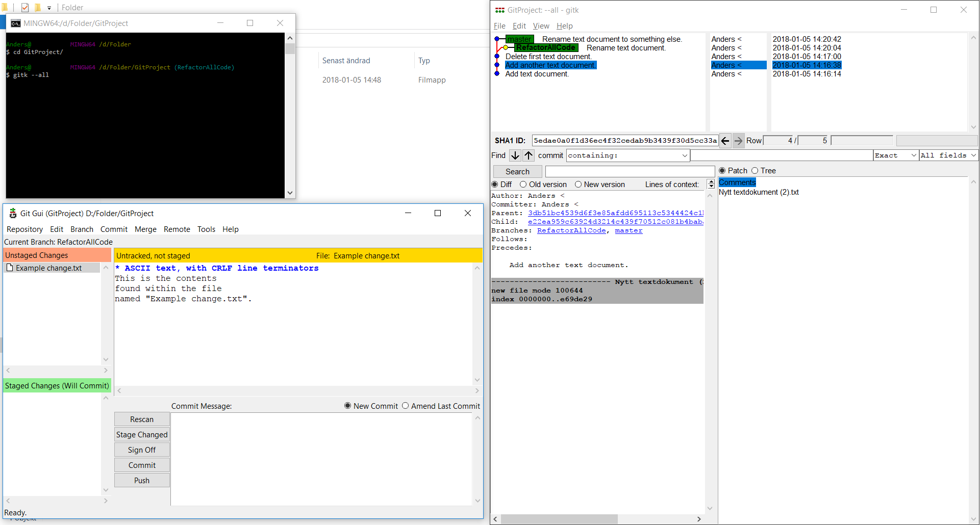Open the Branch menu in Git Gui

(x=82, y=229)
